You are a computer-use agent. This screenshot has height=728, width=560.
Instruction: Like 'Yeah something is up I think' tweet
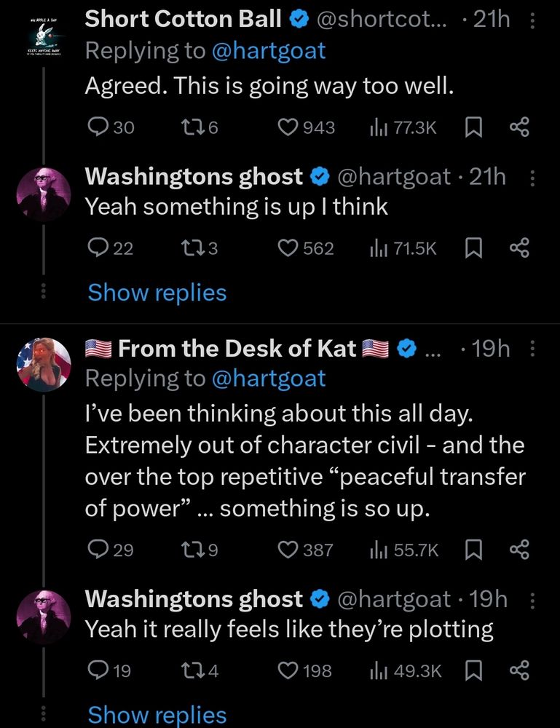(289, 248)
